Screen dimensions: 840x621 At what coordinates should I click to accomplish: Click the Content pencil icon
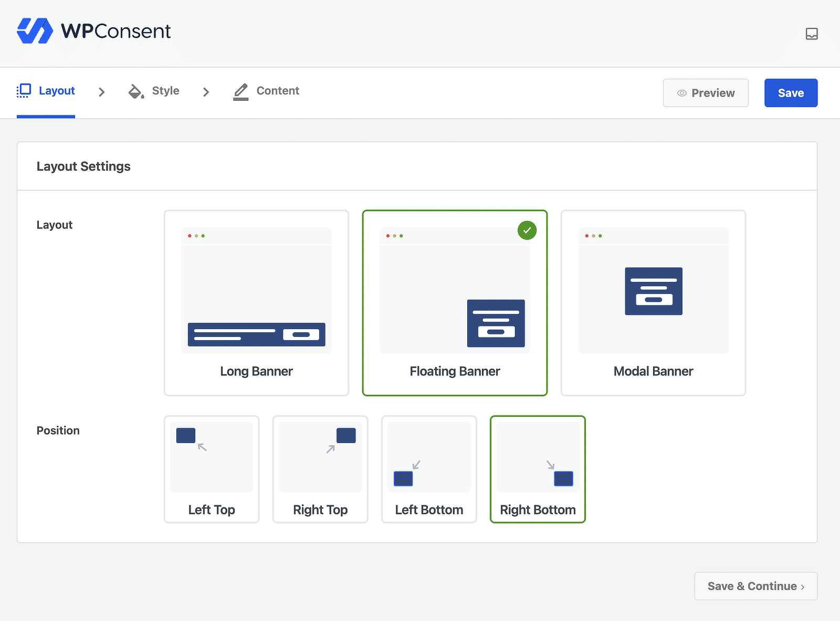(240, 91)
